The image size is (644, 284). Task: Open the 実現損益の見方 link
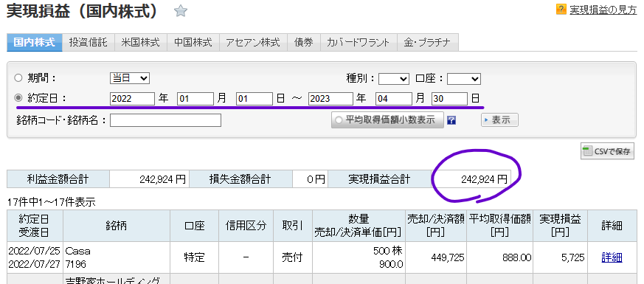[x=603, y=10]
